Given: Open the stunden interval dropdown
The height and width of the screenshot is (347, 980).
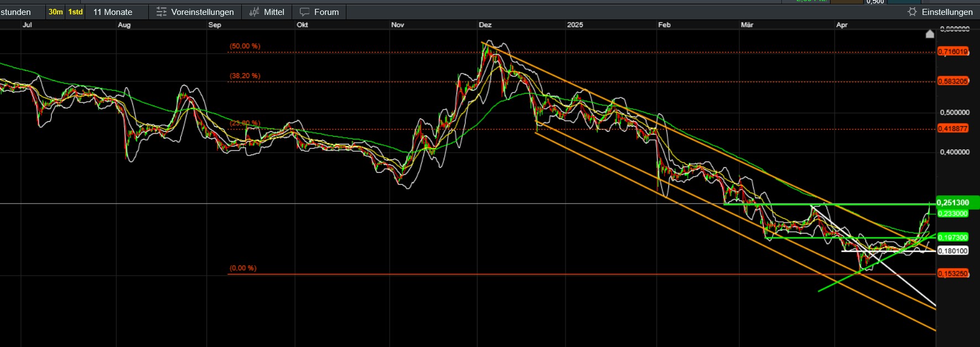Looking at the screenshot, I should coord(15,12).
